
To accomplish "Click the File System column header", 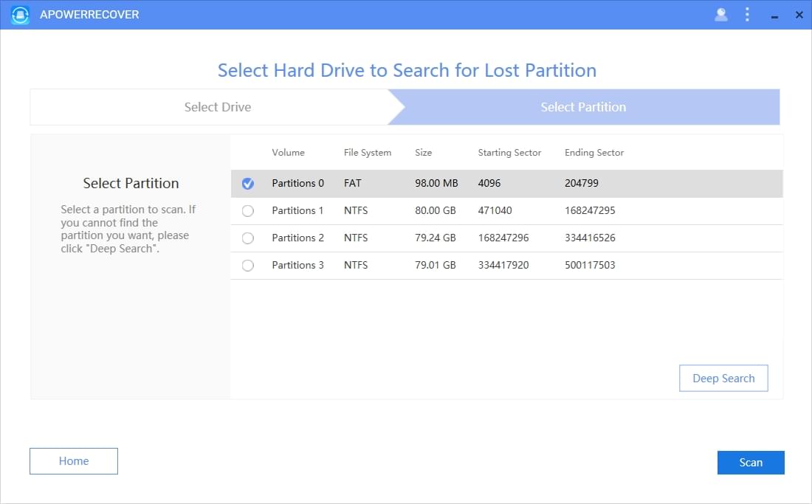I will point(367,153).
